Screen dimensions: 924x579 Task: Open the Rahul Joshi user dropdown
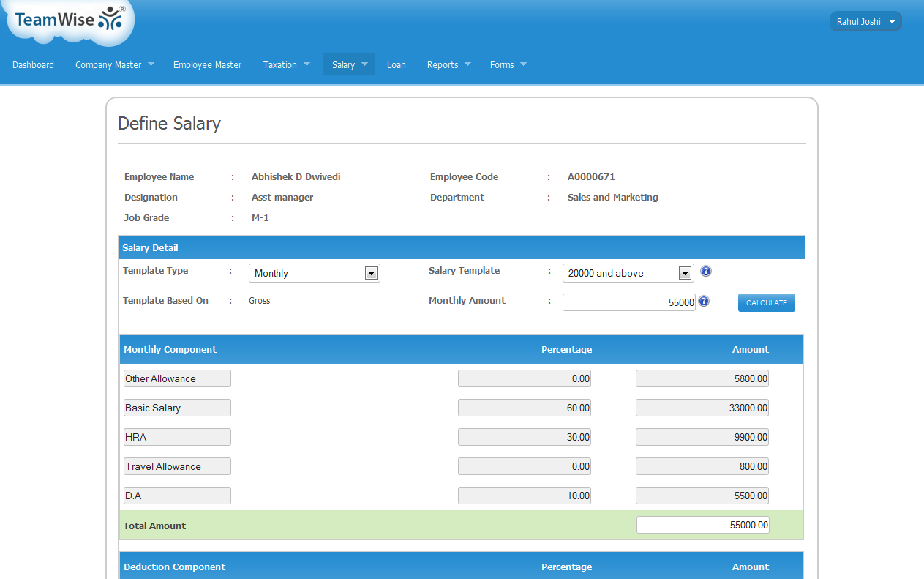(x=865, y=22)
